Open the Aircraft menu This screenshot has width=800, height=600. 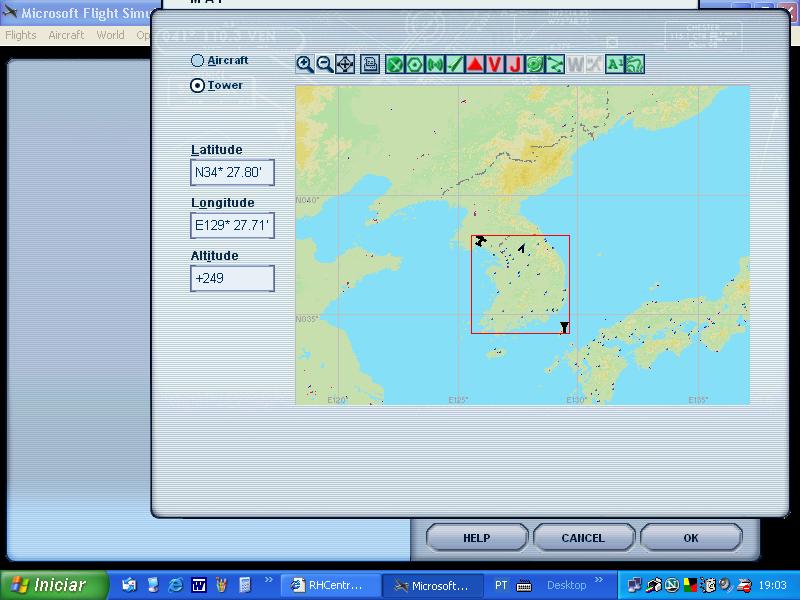[x=66, y=35]
